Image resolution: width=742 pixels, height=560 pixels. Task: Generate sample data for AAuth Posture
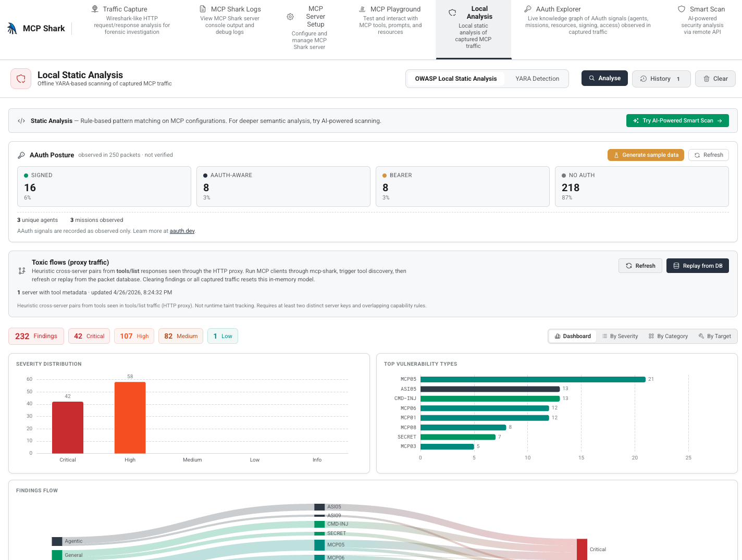(x=646, y=155)
